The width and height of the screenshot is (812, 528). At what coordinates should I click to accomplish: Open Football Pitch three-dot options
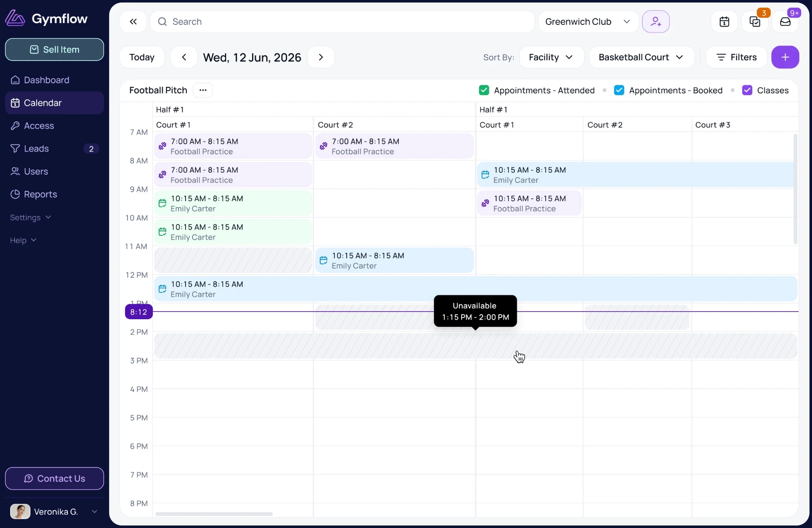(x=203, y=90)
